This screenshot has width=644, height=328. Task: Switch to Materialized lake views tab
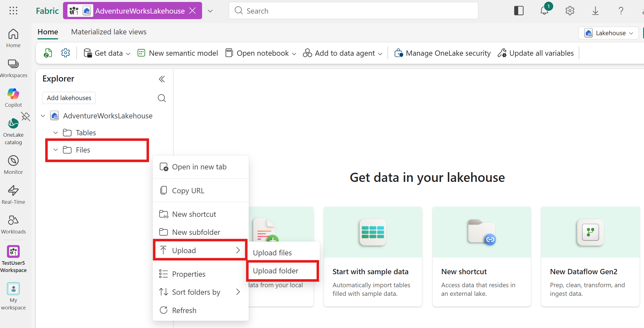(109, 32)
